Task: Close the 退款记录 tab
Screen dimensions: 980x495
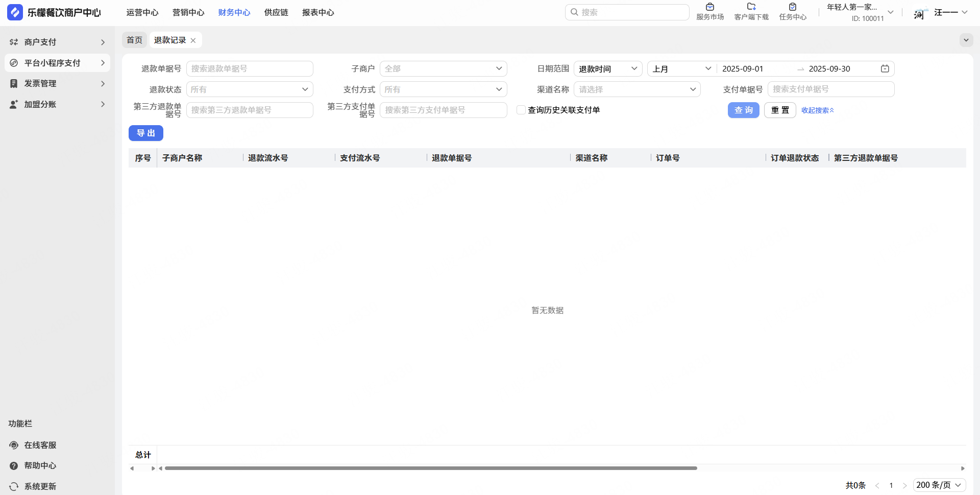Action: pos(193,40)
